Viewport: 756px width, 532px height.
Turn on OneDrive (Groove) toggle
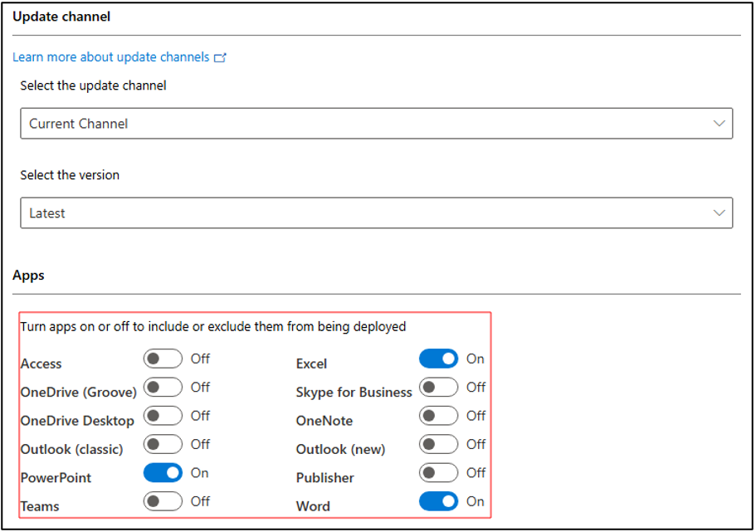tap(163, 387)
